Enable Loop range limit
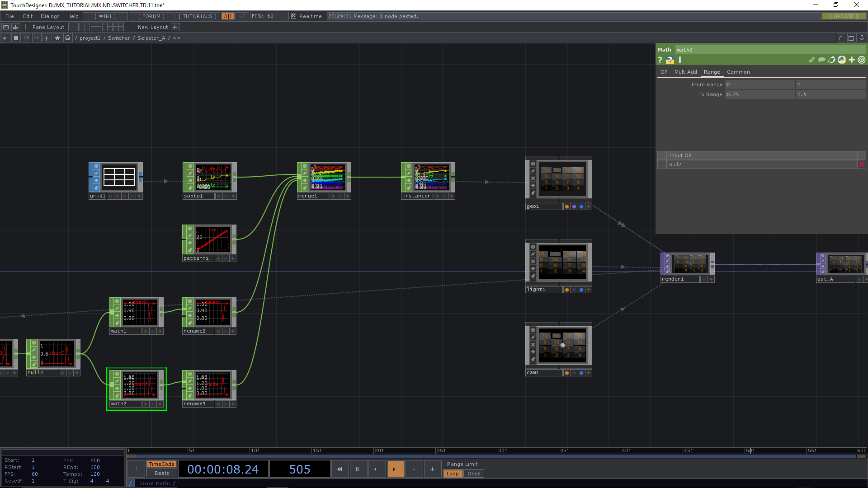This screenshot has width=868, height=488. (453, 474)
